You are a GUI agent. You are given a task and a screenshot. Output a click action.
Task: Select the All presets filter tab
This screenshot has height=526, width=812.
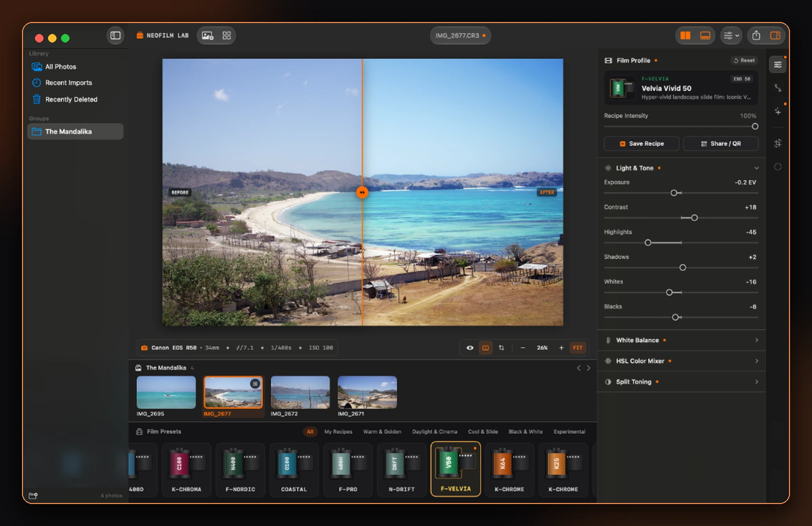(310, 431)
